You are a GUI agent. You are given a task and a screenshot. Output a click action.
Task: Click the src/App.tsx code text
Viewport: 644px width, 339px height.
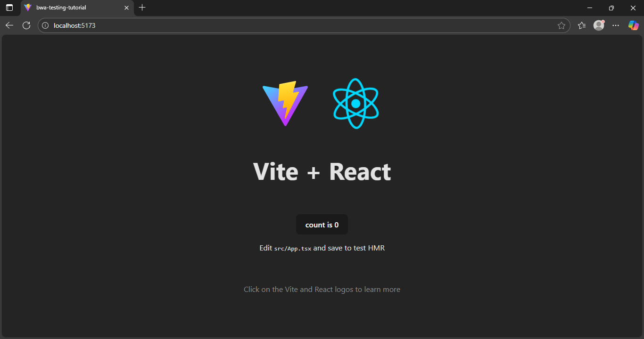coord(293,249)
